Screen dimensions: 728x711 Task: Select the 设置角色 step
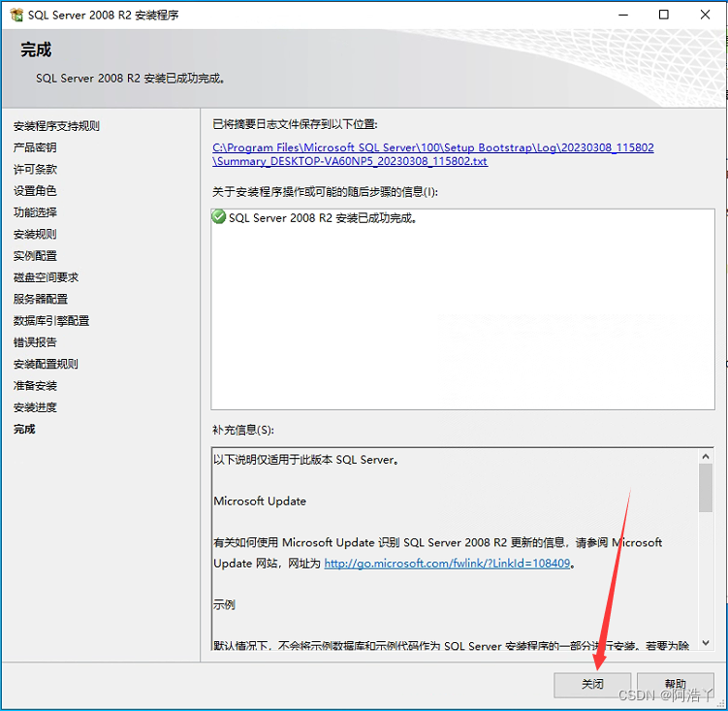[x=35, y=191]
